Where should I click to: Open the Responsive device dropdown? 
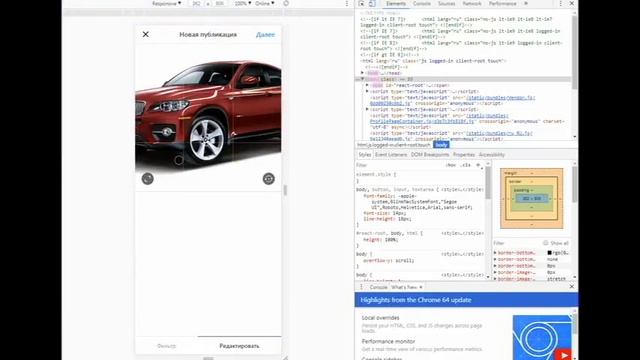point(167,4)
